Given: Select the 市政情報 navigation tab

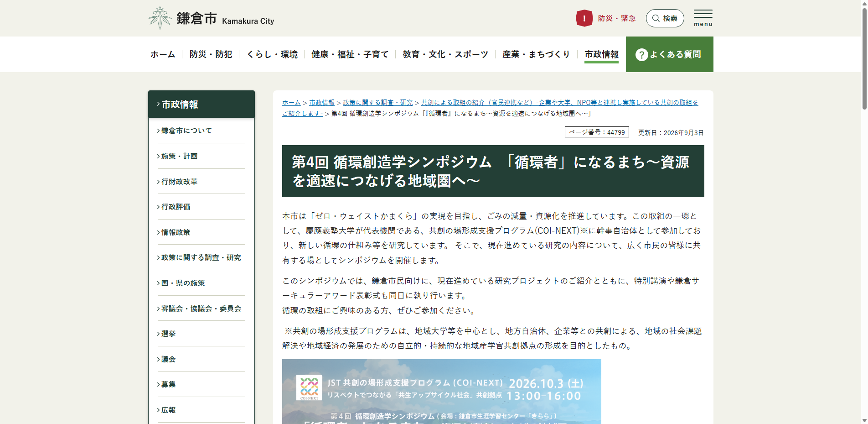Looking at the screenshot, I should (602, 54).
